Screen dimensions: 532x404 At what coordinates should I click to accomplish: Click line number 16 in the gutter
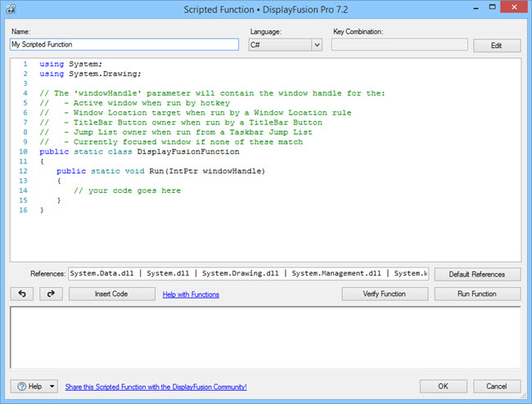click(x=23, y=210)
